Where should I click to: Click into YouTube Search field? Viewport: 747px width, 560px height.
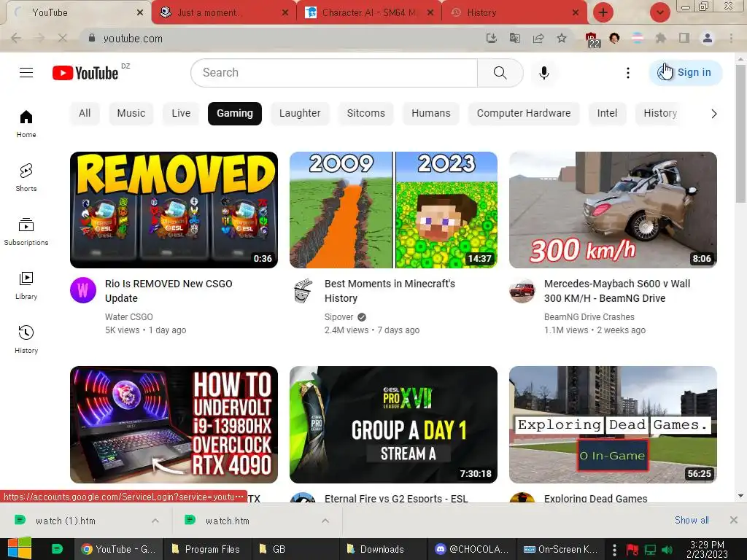pyautogui.click(x=334, y=73)
